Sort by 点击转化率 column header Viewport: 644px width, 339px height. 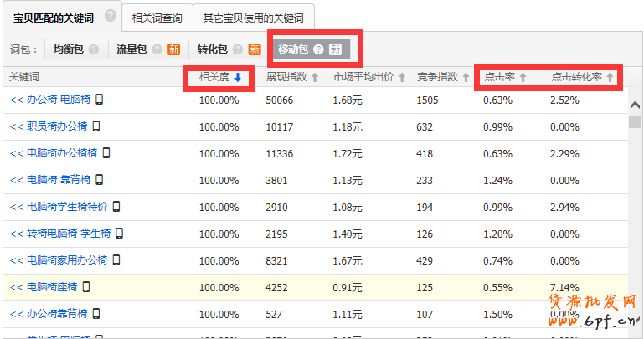click(x=583, y=77)
